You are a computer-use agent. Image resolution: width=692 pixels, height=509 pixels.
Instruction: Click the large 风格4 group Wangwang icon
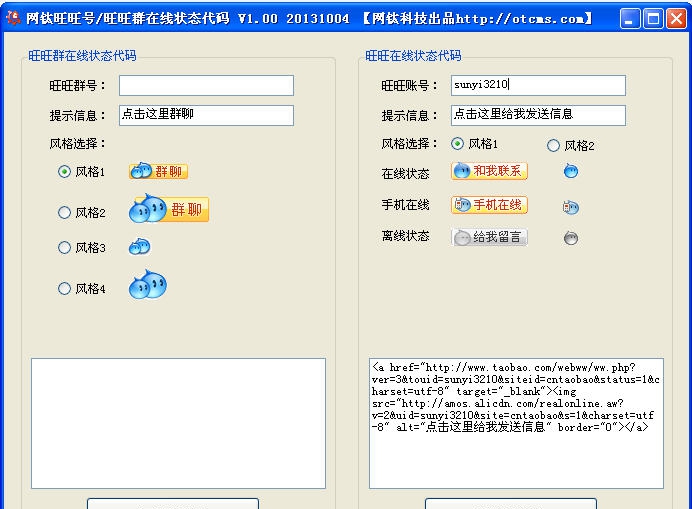tap(148, 284)
